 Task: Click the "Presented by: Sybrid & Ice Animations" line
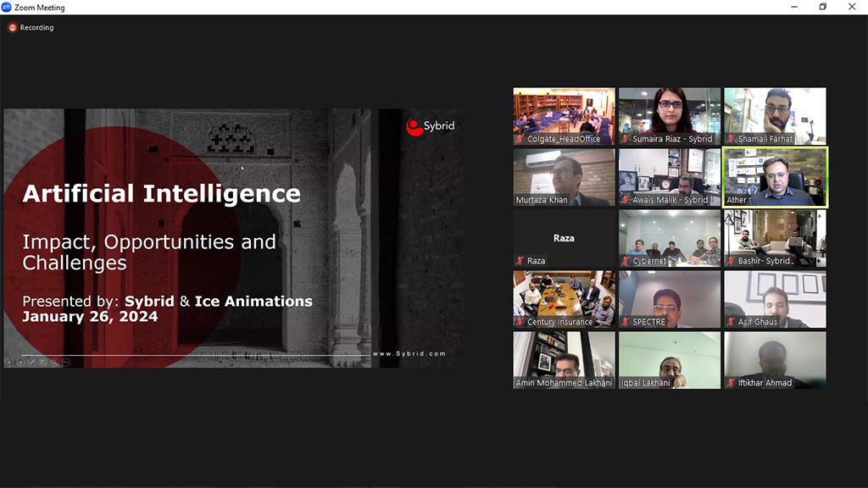[x=167, y=301]
